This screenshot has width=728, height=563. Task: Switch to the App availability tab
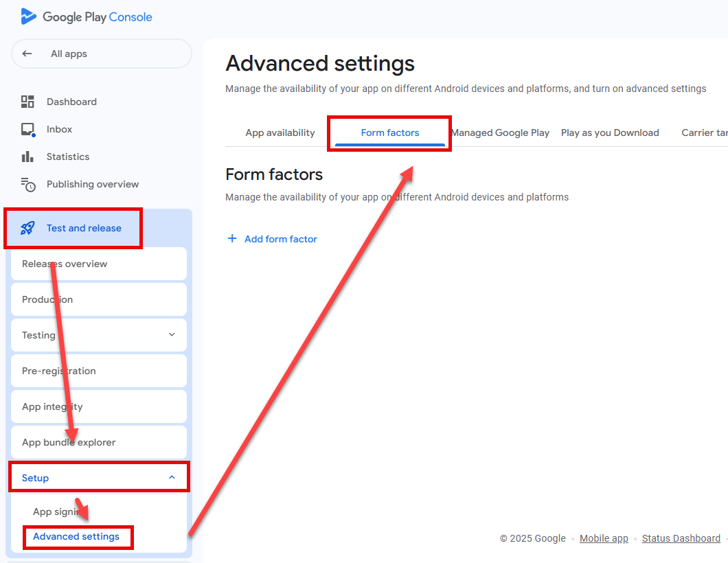[280, 133]
